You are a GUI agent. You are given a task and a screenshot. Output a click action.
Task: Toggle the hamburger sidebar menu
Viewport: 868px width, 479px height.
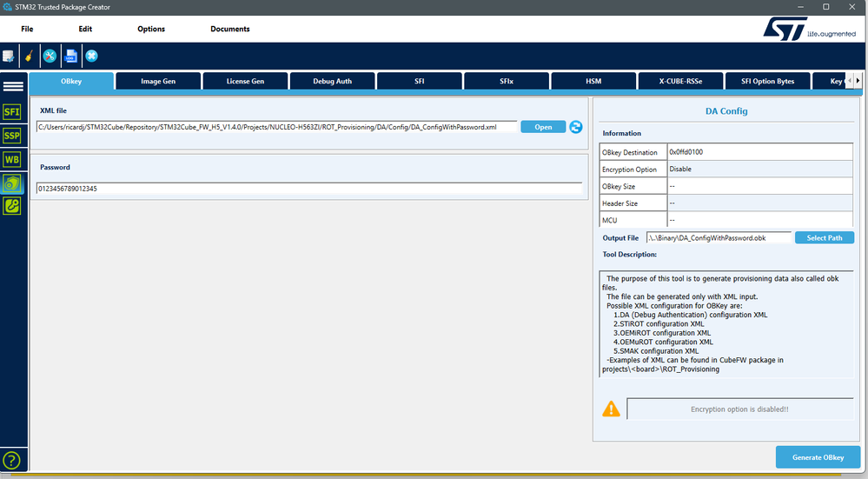tap(13, 86)
